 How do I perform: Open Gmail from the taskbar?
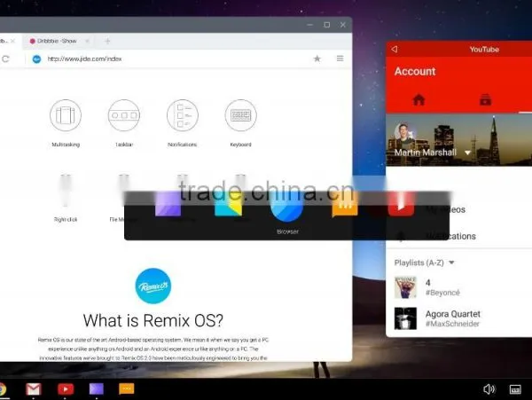tap(34, 389)
